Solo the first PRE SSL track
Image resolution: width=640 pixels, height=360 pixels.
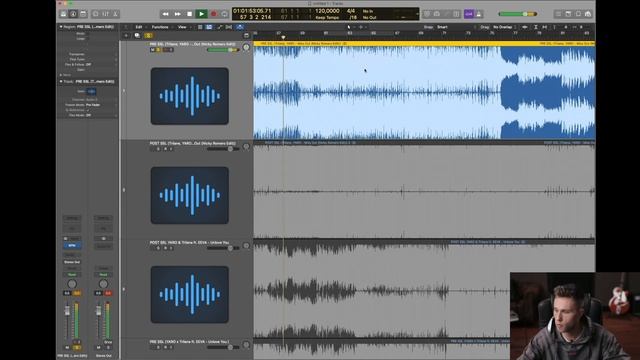coord(158,50)
